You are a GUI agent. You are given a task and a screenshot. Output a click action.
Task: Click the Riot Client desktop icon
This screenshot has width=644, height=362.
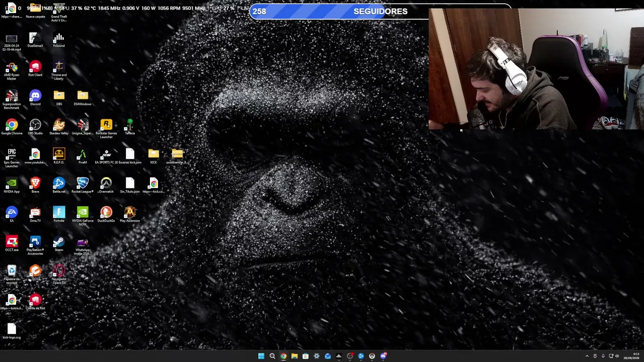tap(35, 67)
